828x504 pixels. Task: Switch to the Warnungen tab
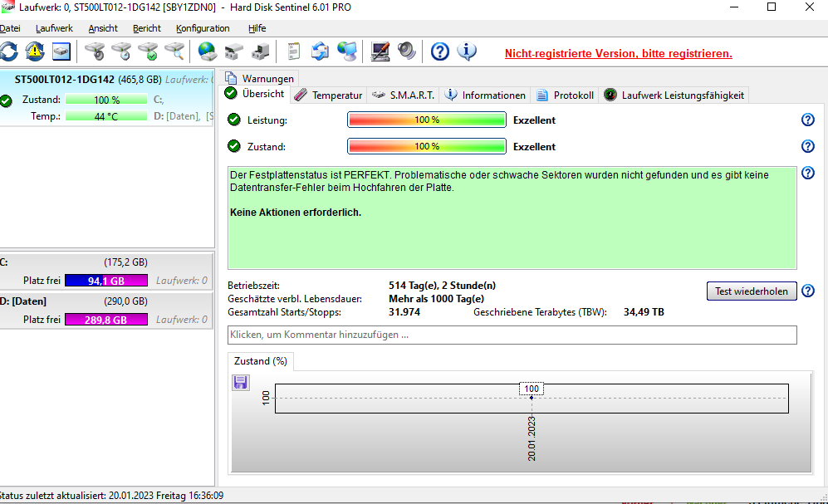tap(260, 78)
